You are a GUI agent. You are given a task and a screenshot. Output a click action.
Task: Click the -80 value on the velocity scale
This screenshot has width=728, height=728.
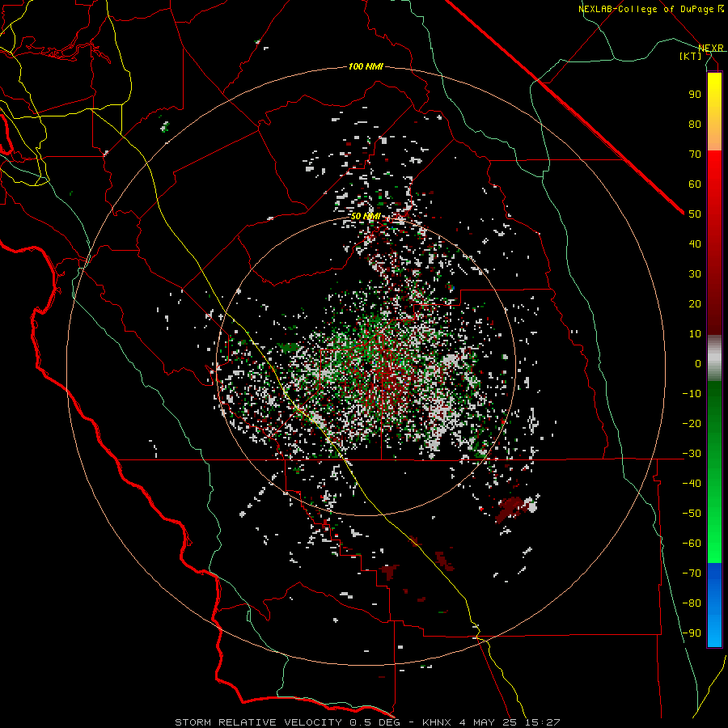tap(692, 603)
